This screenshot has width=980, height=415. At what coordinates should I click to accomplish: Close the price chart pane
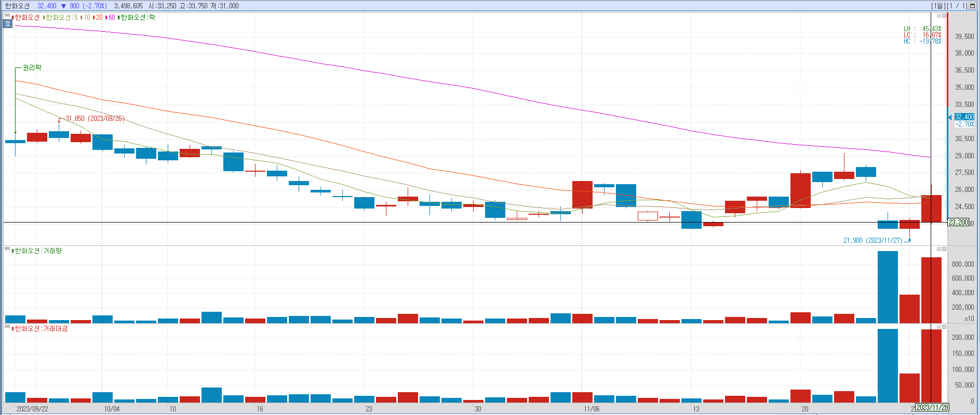click(944, 16)
